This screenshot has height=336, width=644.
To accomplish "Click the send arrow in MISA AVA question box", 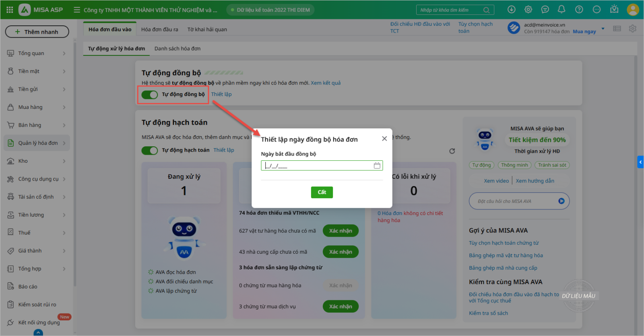I will [561, 201].
